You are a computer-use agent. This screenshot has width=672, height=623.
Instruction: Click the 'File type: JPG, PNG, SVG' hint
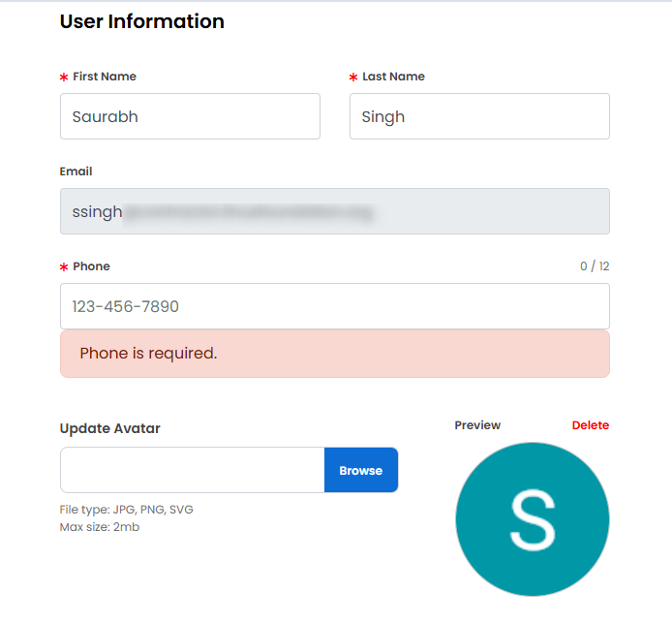point(126,510)
